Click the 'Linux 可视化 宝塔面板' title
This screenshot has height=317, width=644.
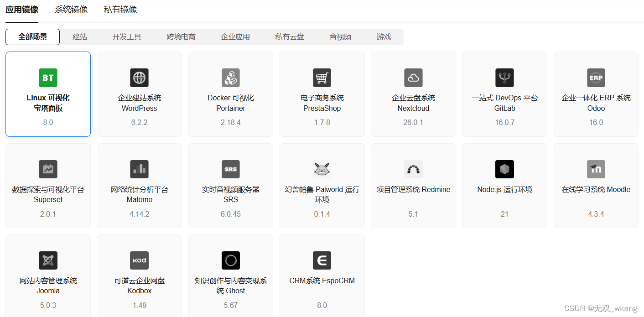(x=48, y=103)
